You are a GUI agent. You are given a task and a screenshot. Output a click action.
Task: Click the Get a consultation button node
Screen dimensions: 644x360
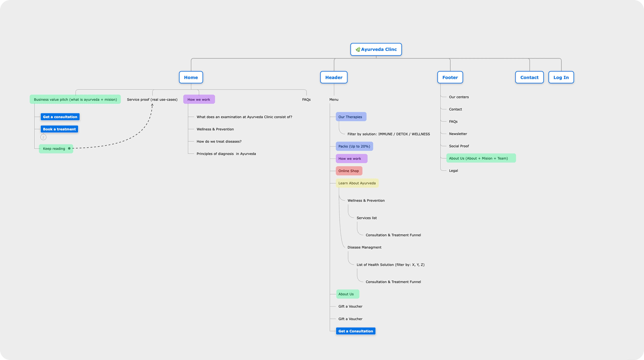[60, 117]
